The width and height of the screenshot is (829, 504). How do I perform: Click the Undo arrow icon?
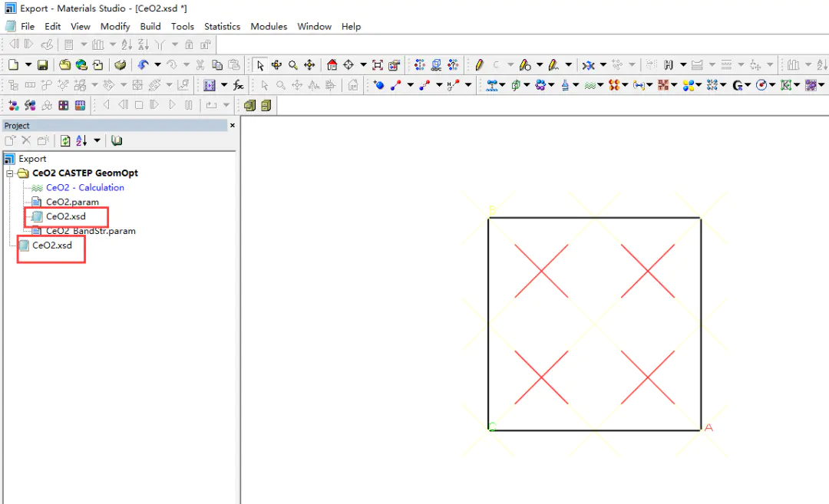(x=143, y=65)
